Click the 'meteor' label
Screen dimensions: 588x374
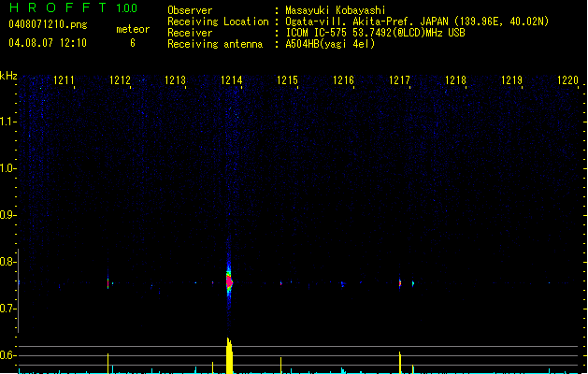133,29
